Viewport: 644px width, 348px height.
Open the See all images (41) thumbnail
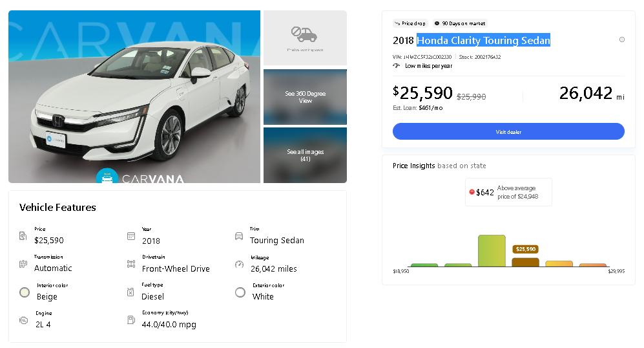[305, 155]
